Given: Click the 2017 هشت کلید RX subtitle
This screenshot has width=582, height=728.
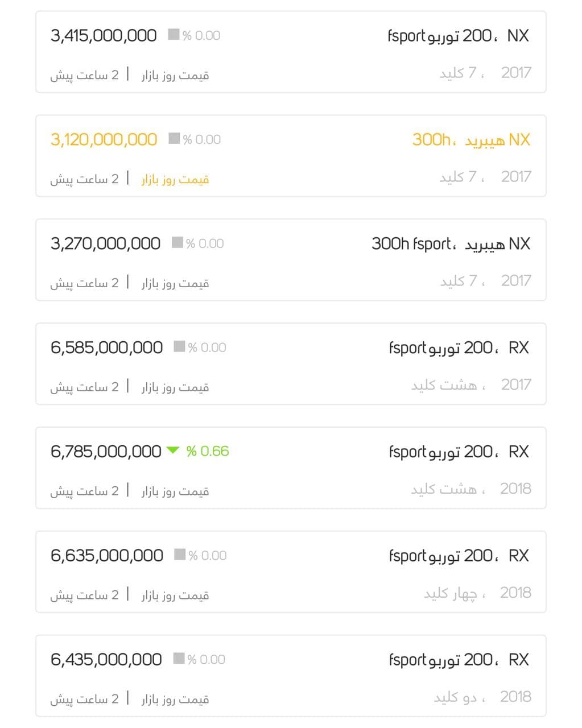Looking at the screenshot, I should click(470, 385).
